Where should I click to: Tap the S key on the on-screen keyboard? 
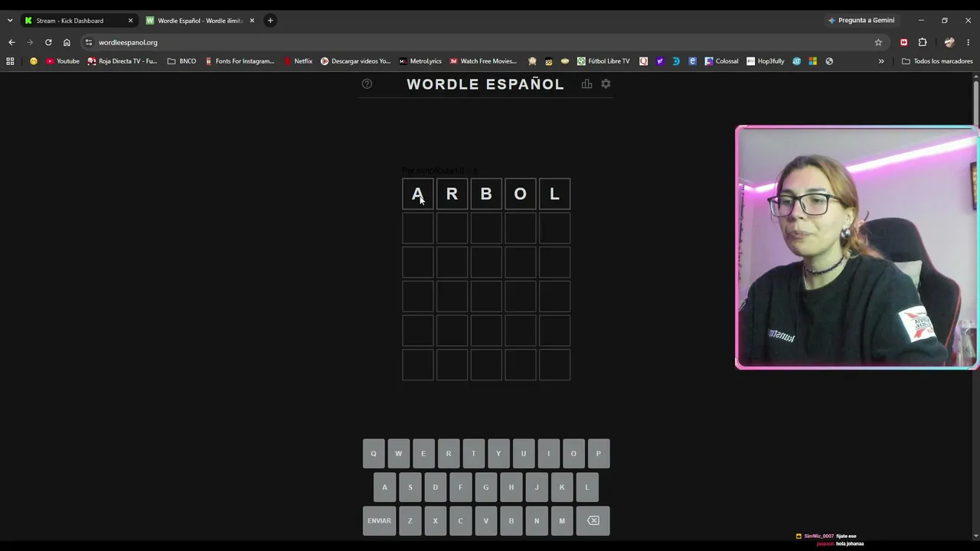[410, 487]
